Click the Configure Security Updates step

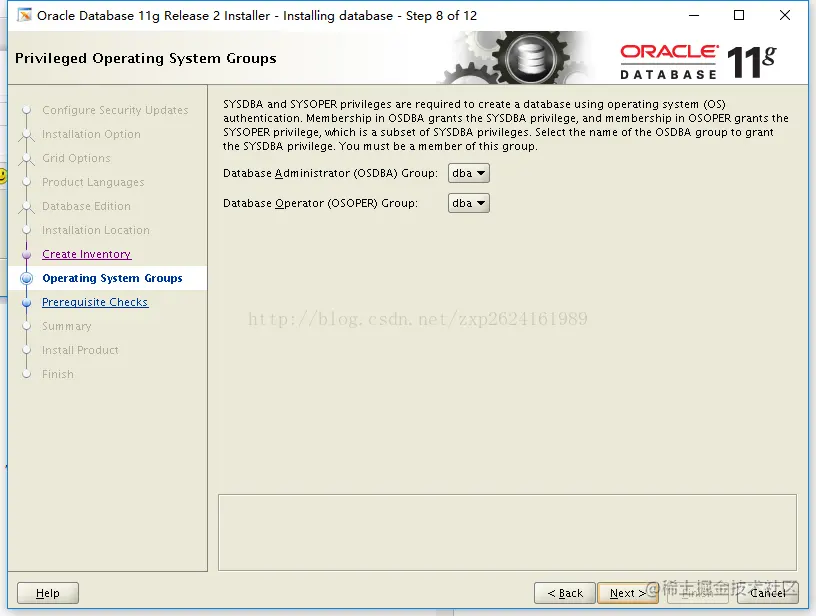point(115,110)
